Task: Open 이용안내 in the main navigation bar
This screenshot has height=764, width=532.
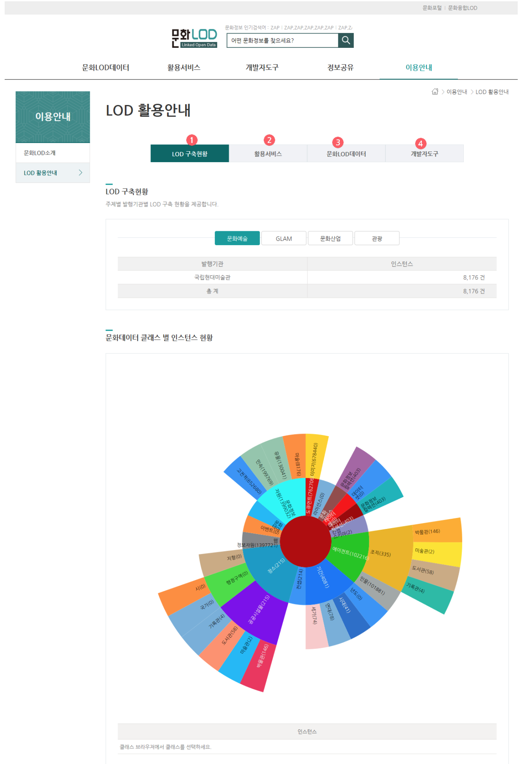Action: [419, 67]
